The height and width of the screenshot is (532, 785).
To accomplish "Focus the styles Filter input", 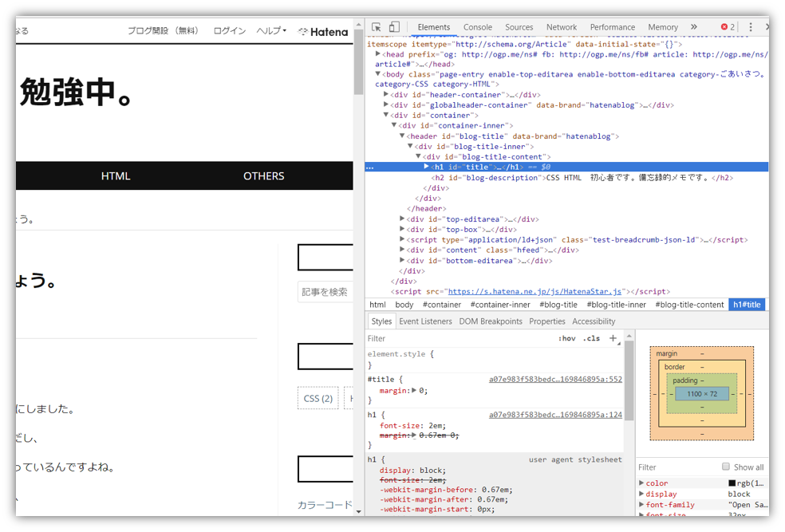I will tap(460, 338).
